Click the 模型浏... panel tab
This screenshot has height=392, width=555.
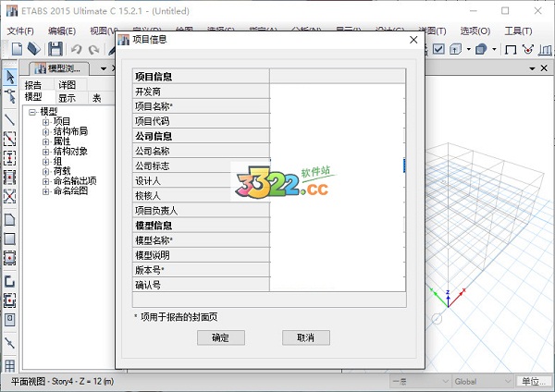click(59, 68)
